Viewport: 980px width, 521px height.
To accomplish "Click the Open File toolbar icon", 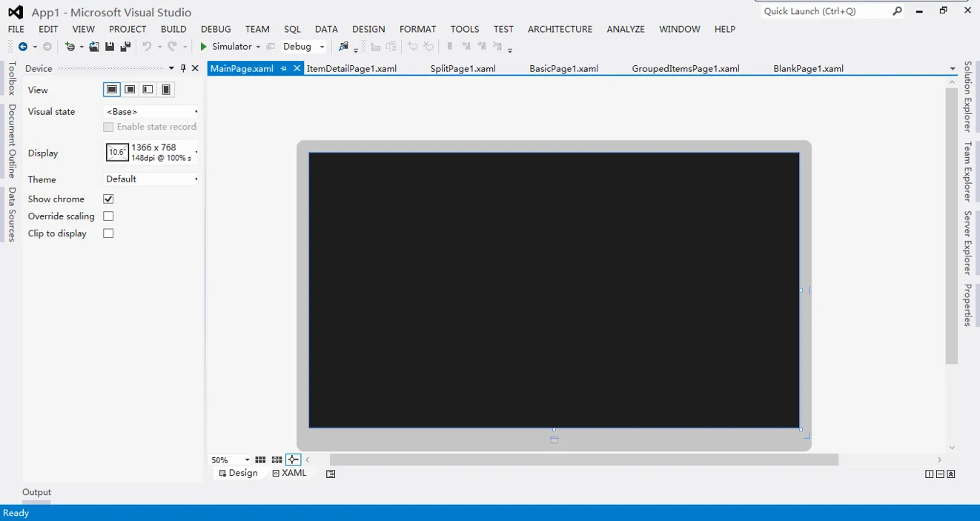I will [94, 47].
